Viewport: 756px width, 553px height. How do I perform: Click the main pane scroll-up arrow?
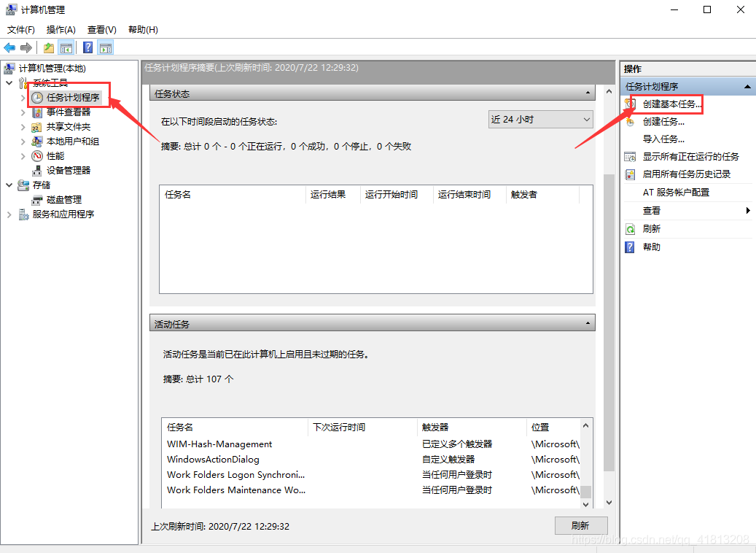coord(609,92)
